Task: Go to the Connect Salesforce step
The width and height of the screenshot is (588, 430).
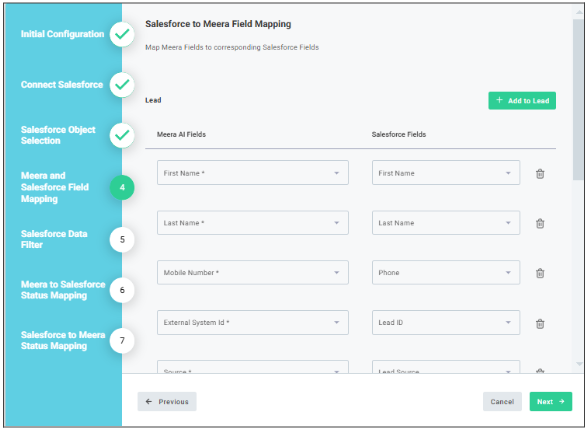Action: coord(62,85)
